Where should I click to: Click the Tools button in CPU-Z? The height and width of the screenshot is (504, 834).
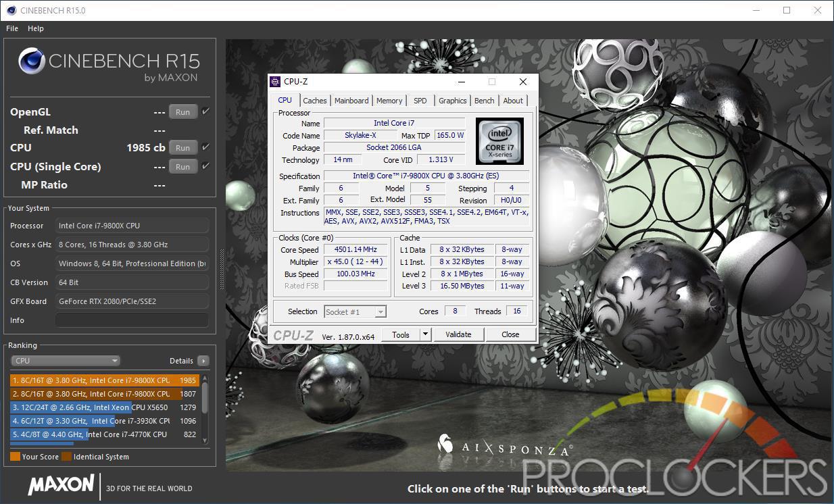pyautogui.click(x=401, y=334)
